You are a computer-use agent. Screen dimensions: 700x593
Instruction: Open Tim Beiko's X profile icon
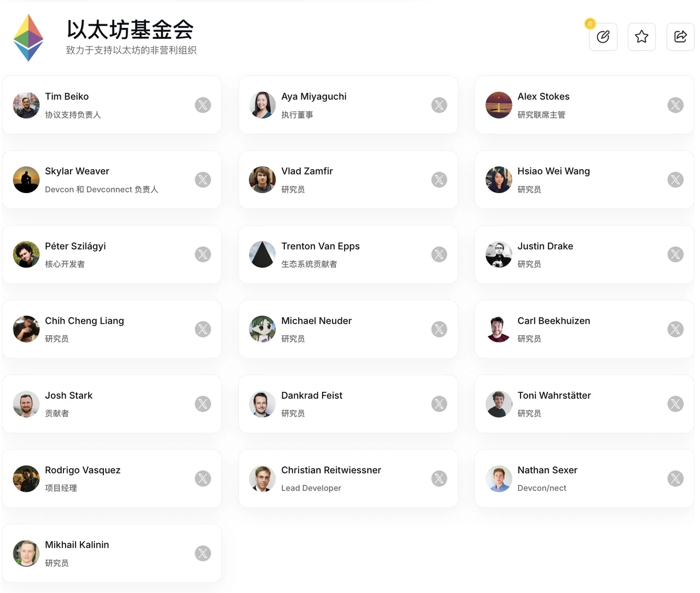(203, 105)
